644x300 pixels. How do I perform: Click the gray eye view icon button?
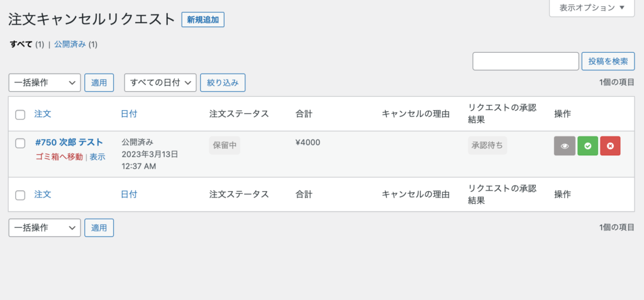tap(565, 146)
